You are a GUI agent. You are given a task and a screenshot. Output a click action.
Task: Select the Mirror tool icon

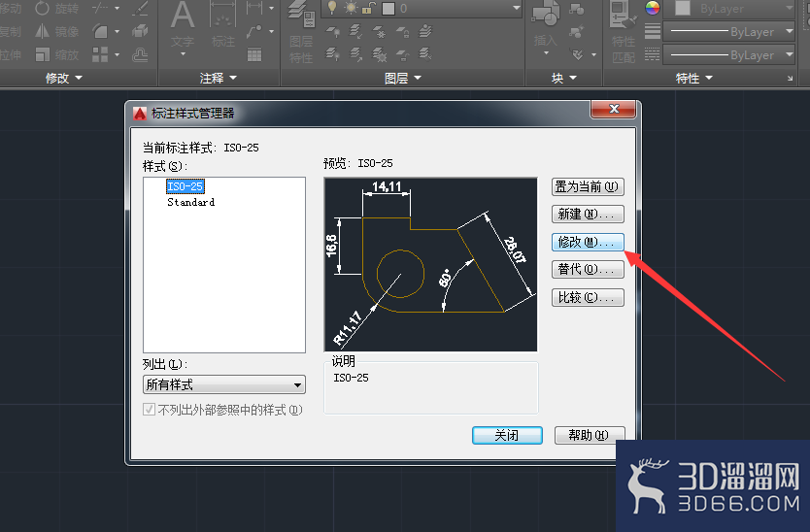(x=43, y=31)
